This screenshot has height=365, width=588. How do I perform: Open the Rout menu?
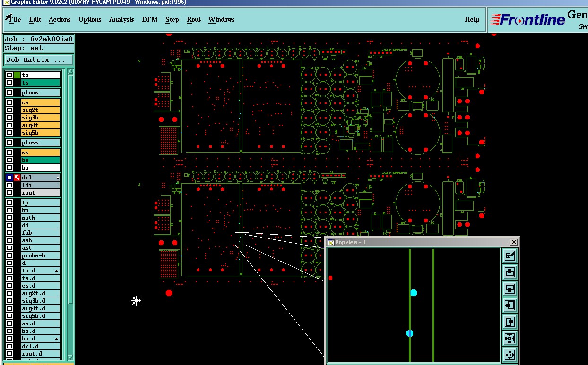tap(194, 19)
